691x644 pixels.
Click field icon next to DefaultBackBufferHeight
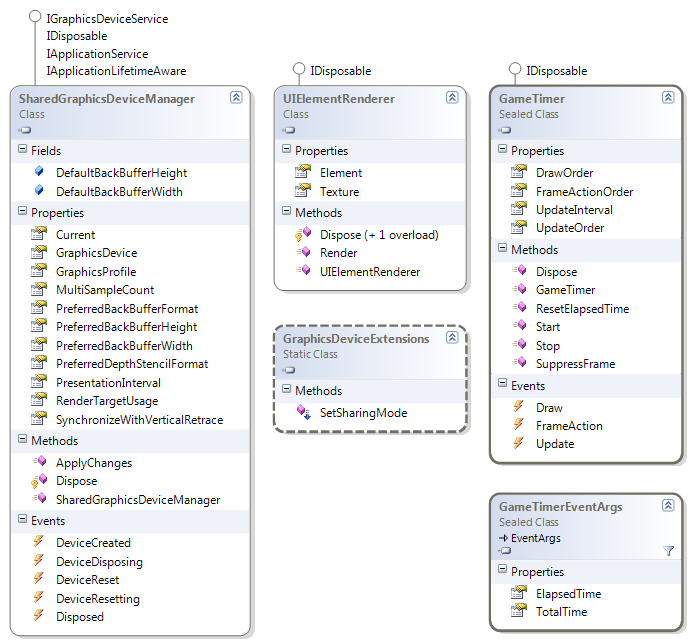(39, 171)
